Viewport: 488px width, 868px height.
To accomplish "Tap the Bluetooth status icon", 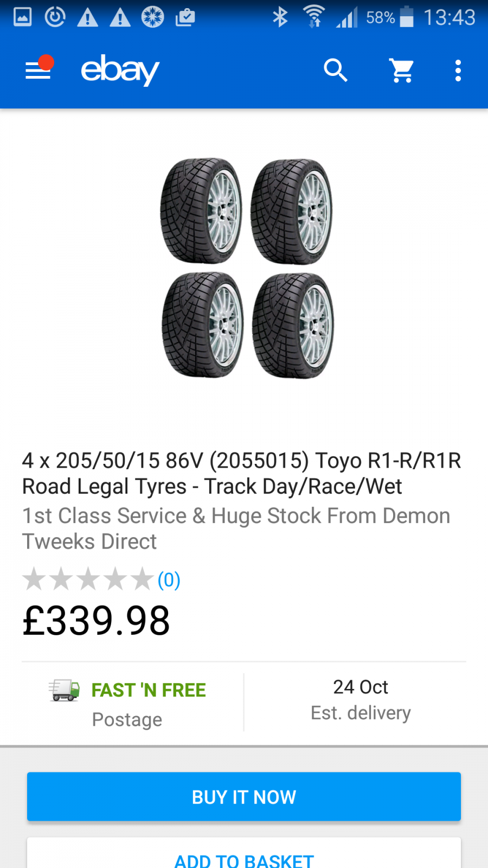I will pyautogui.click(x=280, y=17).
